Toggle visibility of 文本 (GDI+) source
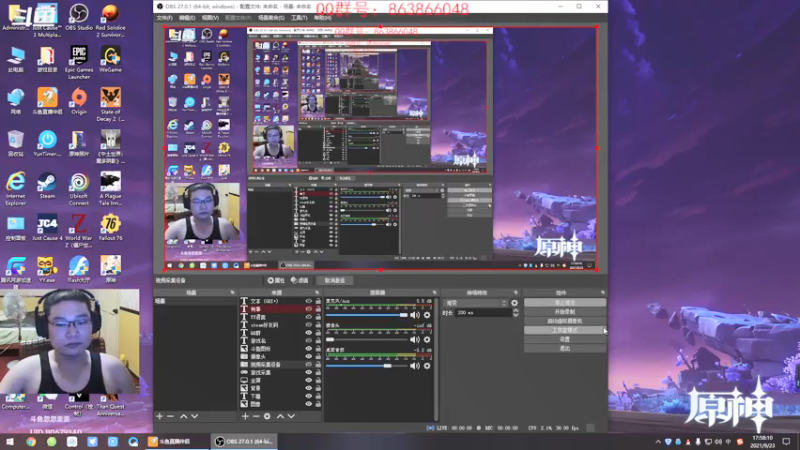 (x=309, y=301)
